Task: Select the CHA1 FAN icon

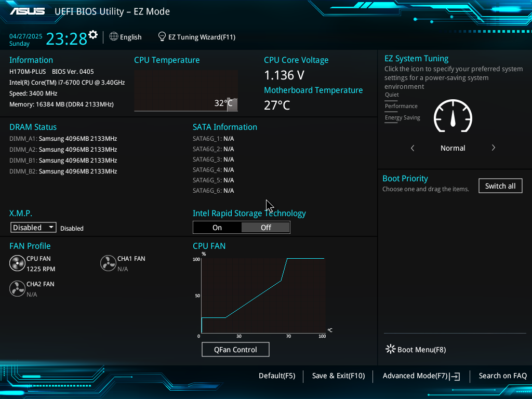Action: point(108,263)
